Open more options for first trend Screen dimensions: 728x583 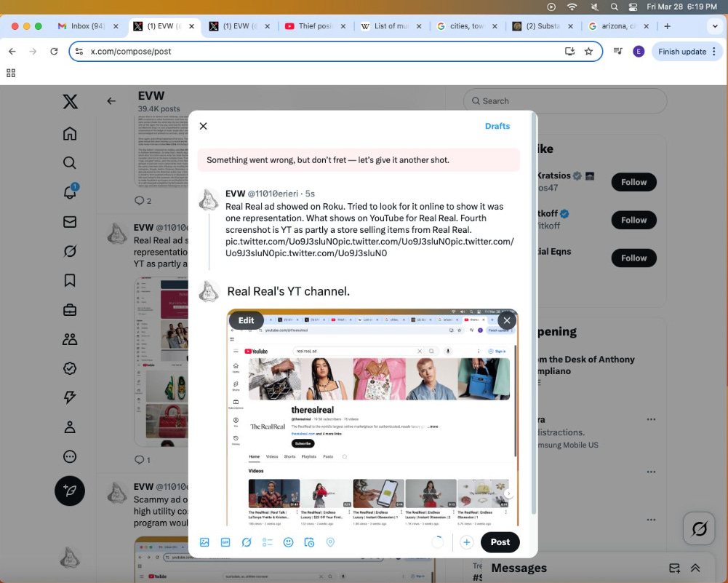[652, 419]
